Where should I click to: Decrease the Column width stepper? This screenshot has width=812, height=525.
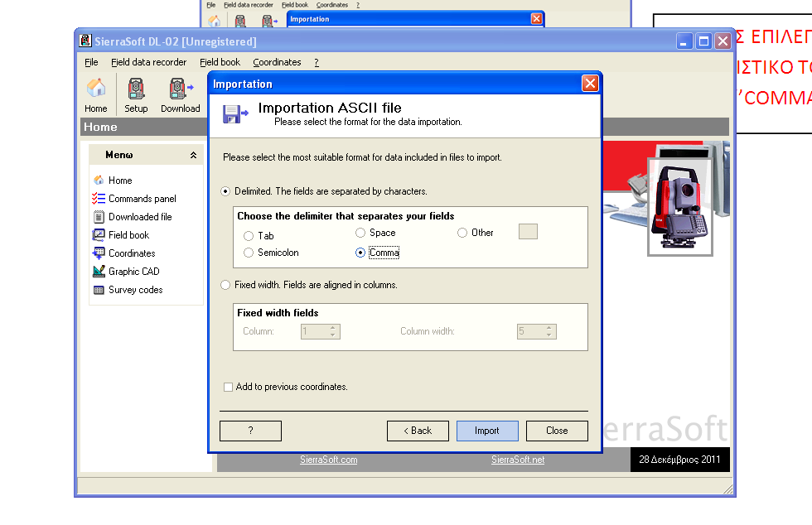549,335
